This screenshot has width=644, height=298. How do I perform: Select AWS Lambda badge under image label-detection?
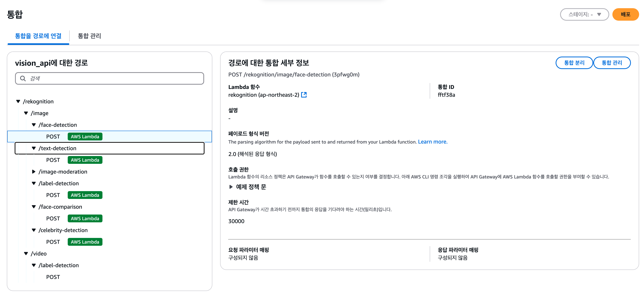(x=85, y=195)
